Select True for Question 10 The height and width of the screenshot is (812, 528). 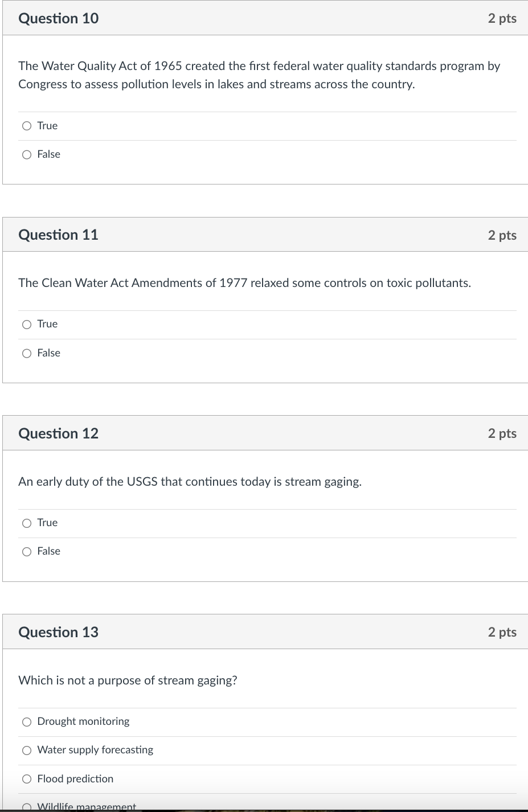(x=27, y=126)
